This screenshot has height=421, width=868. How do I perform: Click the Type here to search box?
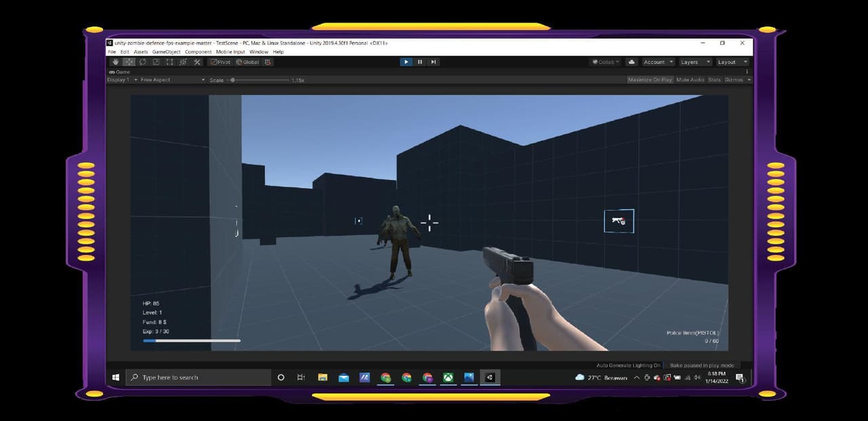(199, 378)
